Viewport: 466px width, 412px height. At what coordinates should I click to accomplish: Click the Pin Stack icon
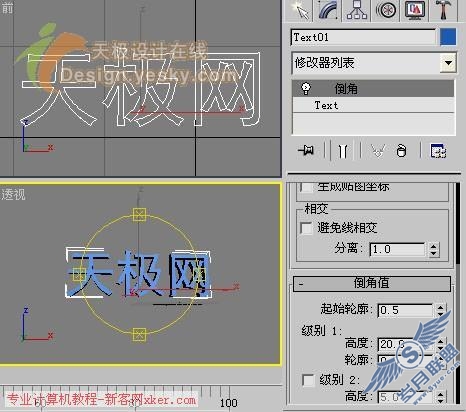click(x=306, y=151)
